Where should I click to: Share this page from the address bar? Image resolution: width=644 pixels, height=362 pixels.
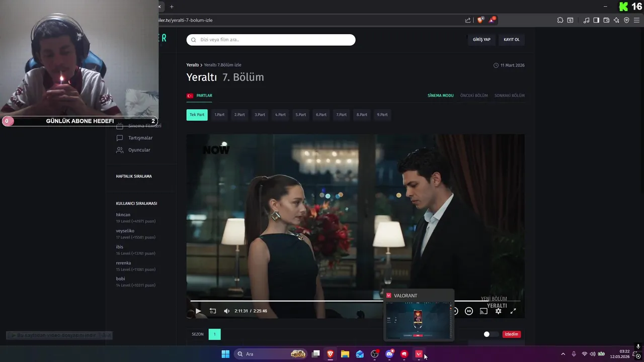pos(468,20)
